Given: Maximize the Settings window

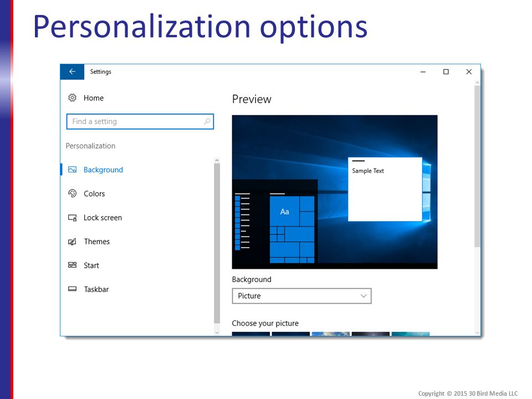Looking at the screenshot, I should [446, 71].
